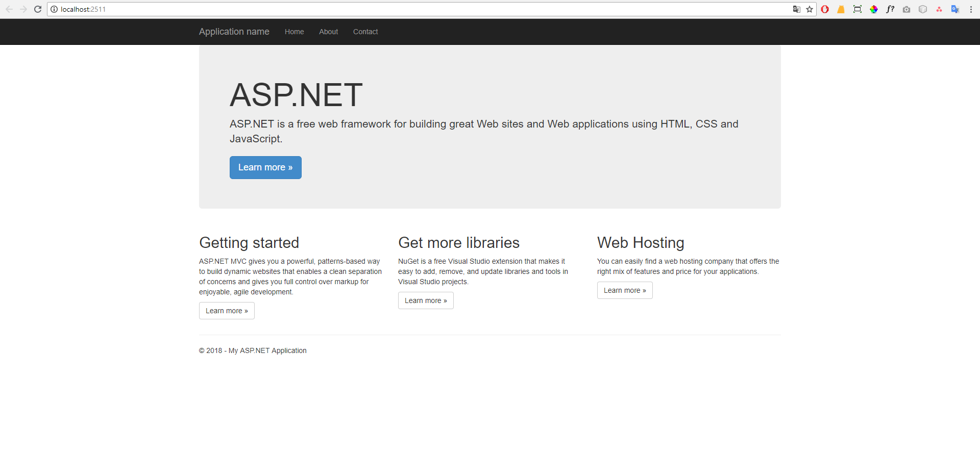Image resolution: width=980 pixels, height=453 pixels.
Task: Click the Get more libraries heading
Action: pyautogui.click(x=459, y=243)
